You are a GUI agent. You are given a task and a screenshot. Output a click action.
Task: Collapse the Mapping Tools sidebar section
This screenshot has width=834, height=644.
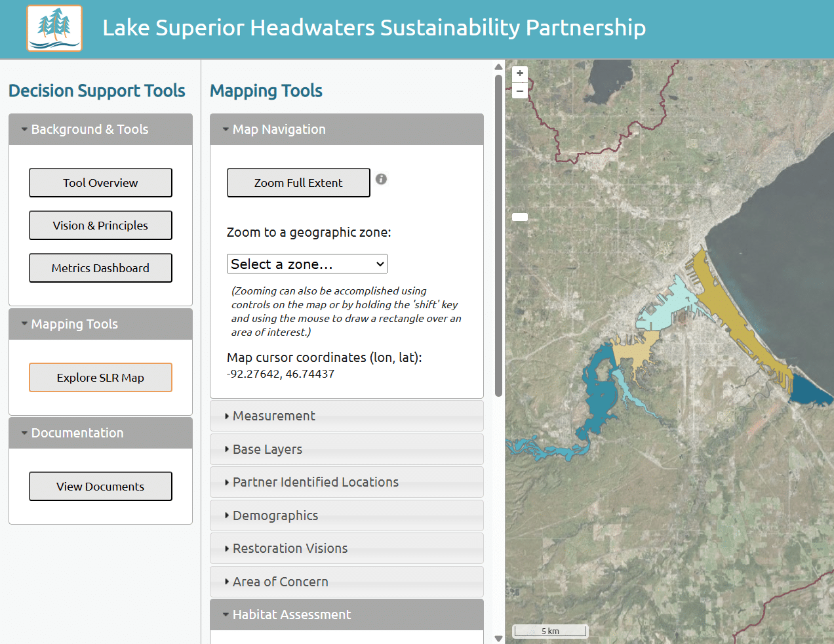pyautogui.click(x=100, y=324)
